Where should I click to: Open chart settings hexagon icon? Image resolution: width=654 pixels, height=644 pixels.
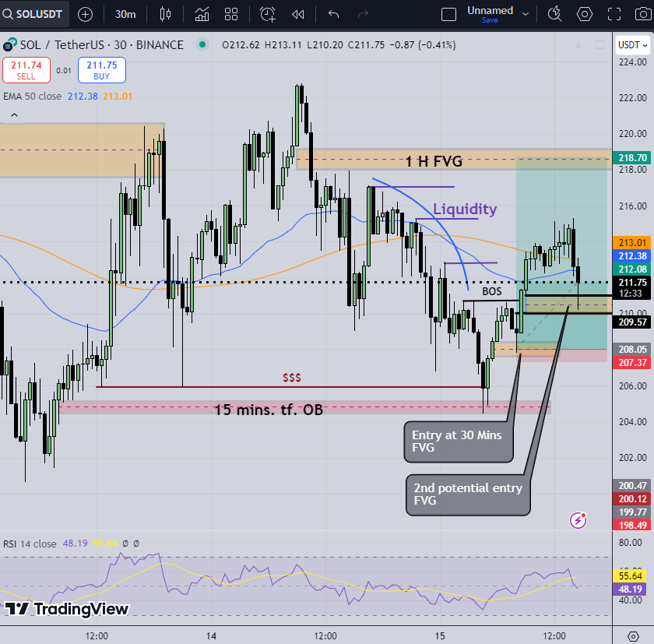585,14
